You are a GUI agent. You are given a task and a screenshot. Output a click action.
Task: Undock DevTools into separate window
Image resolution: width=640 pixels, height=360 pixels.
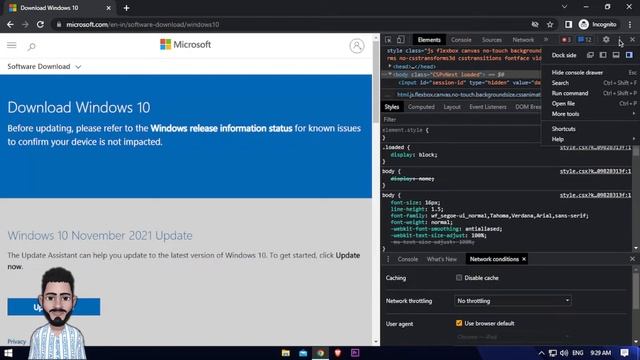(x=590, y=55)
